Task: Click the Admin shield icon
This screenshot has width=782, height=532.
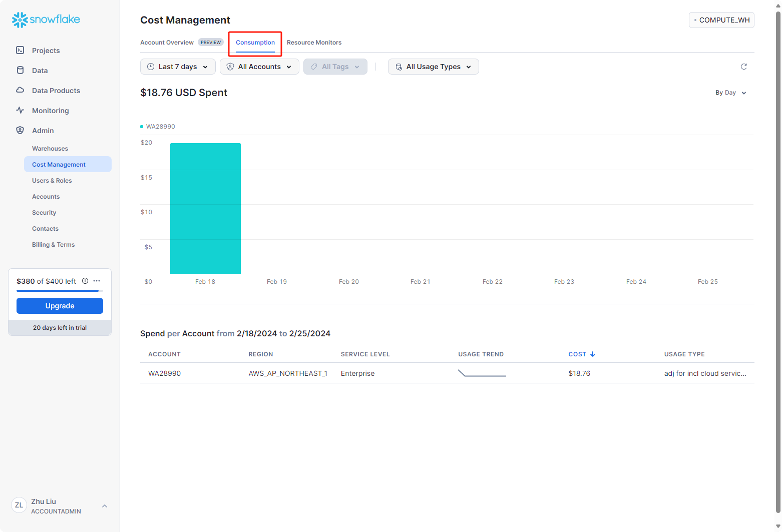Action: pyautogui.click(x=20, y=130)
